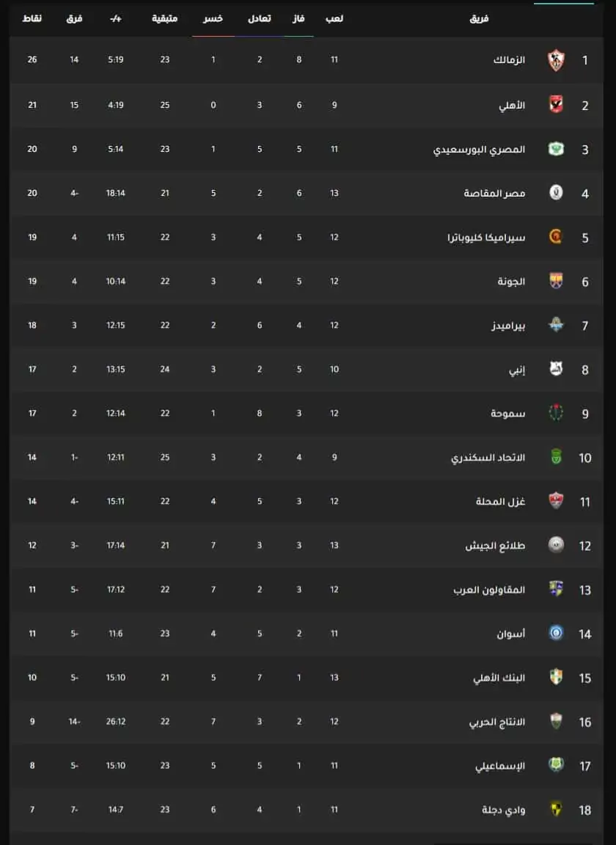This screenshot has height=845, width=616.
Task: Select the Wadi Degla yellow crest
Action: pyautogui.click(x=556, y=809)
